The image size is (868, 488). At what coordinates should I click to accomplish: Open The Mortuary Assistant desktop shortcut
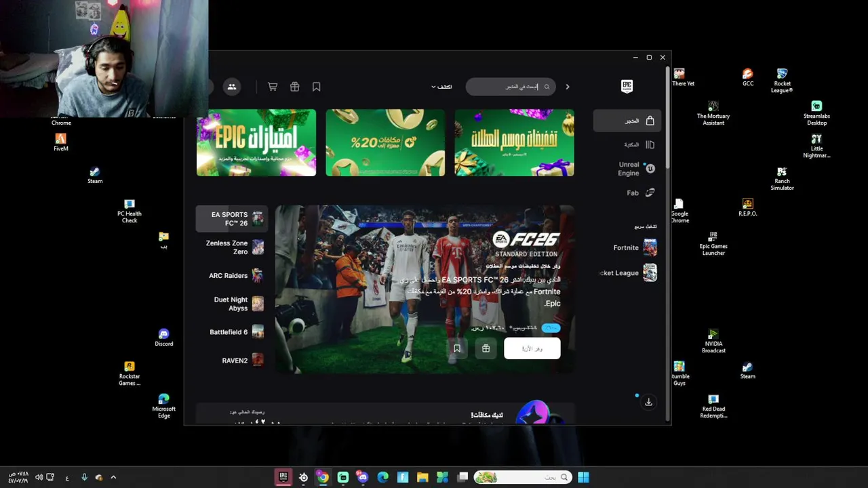click(x=713, y=113)
